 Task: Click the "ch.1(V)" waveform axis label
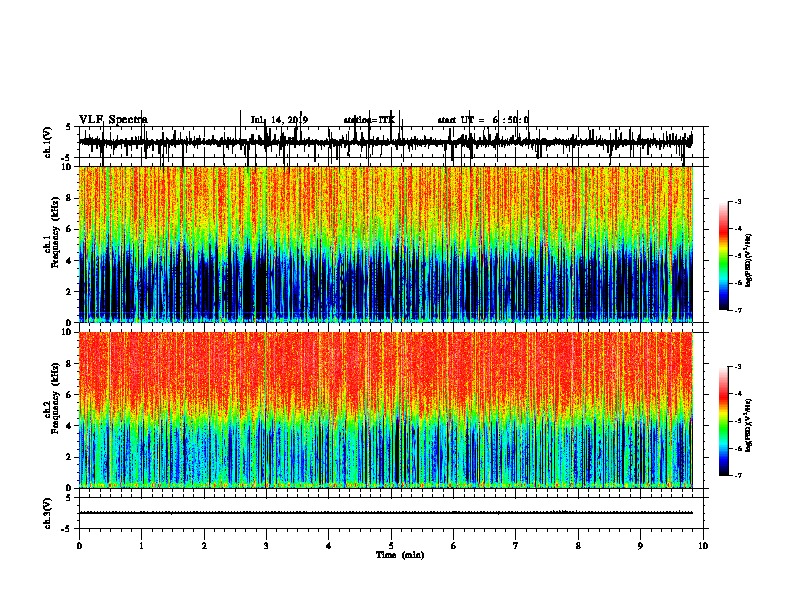[x=47, y=142]
